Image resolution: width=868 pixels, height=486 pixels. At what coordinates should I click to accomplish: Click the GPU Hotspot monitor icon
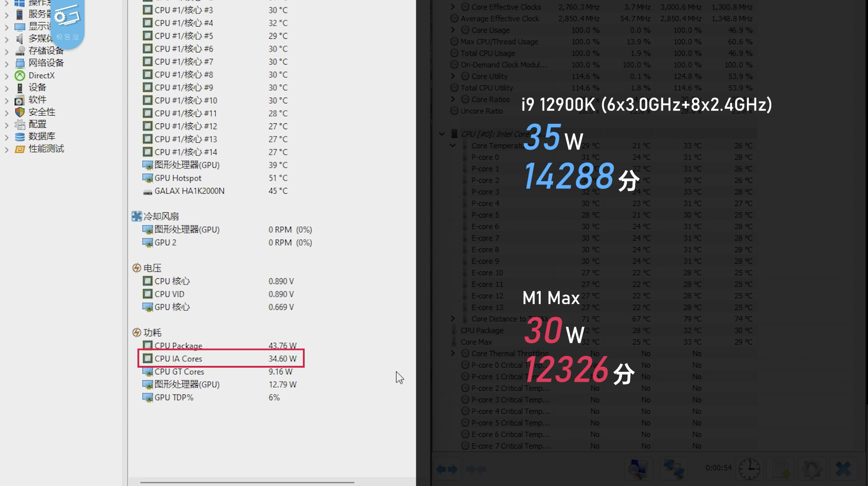[x=147, y=178]
